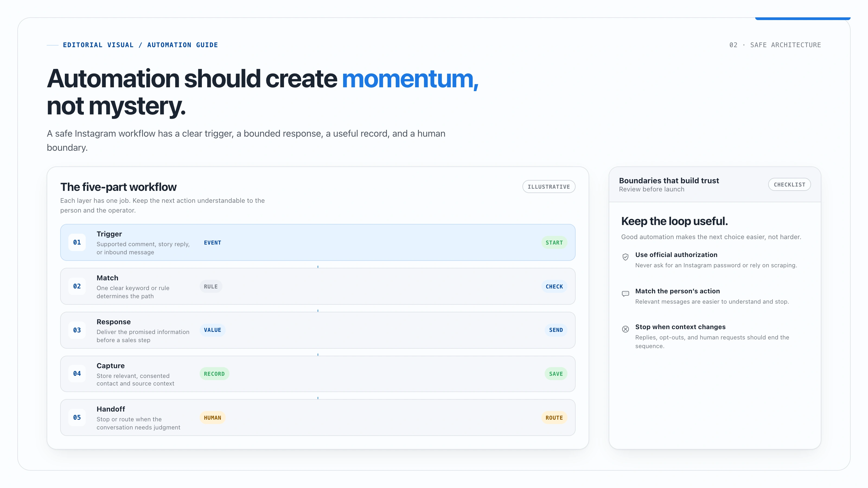Click 'Review before launch' subtitle
Image resolution: width=868 pixels, height=488 pixels.
coord(651,189)
